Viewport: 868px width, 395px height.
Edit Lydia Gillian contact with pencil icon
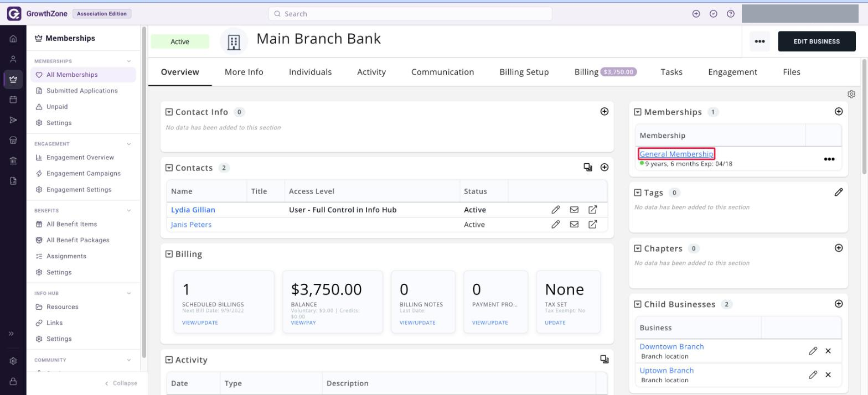(x=556, y=210)
